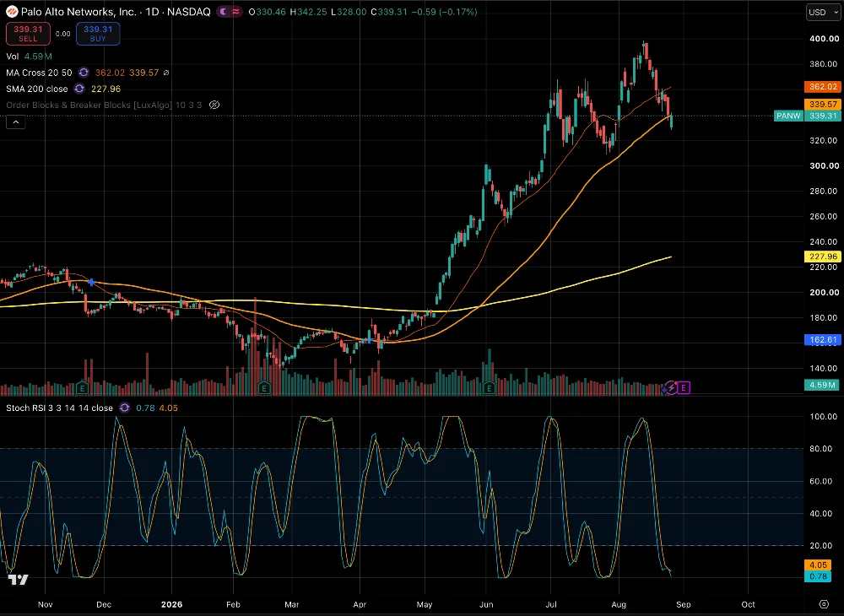Screen dimensions: 844x616
Task: Click the yellow 227.96 price tag
Action: 822,257
